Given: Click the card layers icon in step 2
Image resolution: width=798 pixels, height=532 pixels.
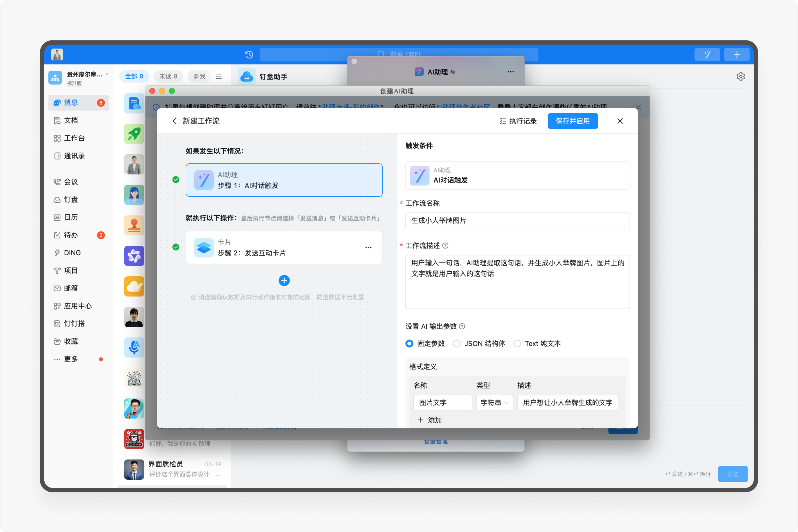Looking at the screenshot, I should coord(204,247).
